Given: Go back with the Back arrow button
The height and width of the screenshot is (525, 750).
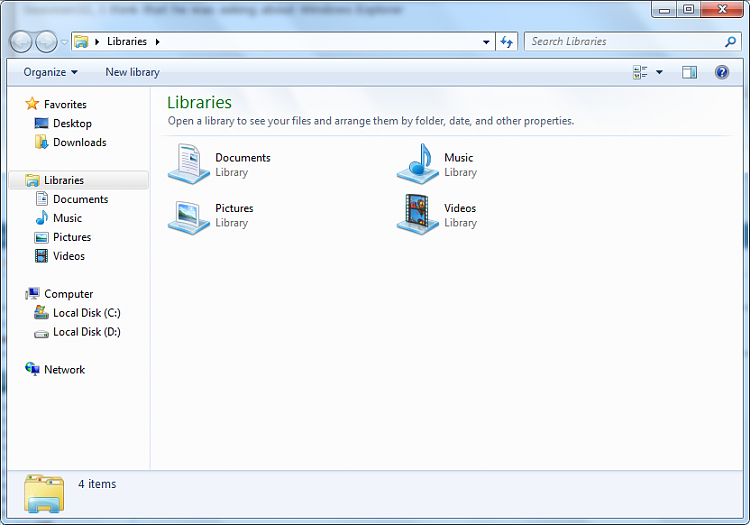Looking at the screenshot, I should tap(21, 42).
